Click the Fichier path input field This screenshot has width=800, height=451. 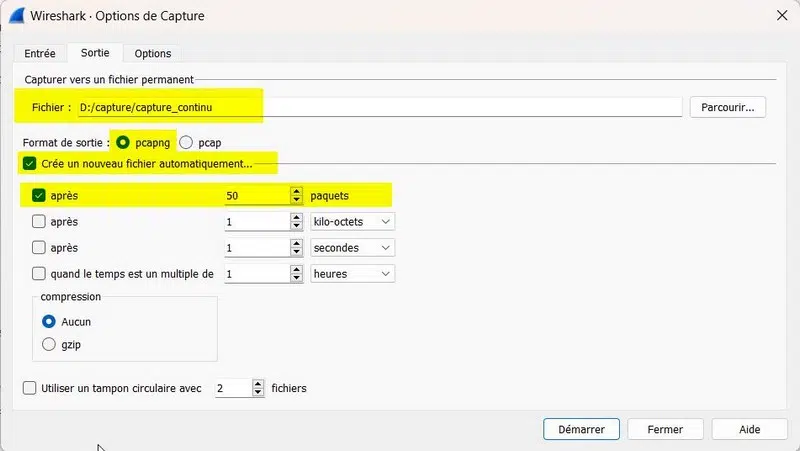[380, 107]
